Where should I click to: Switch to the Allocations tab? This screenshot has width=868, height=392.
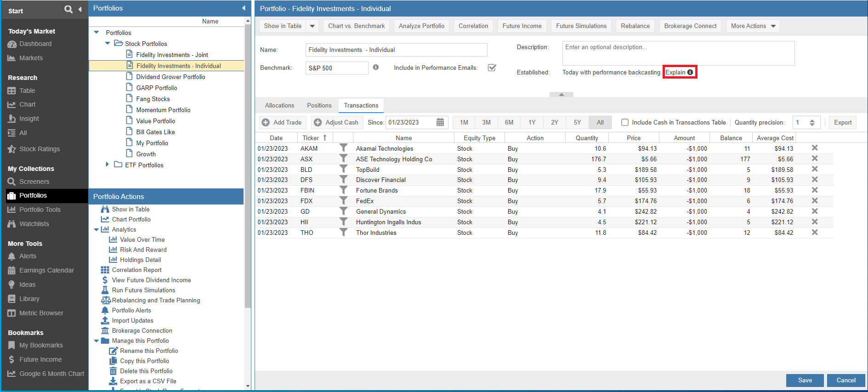coord(279,105)
